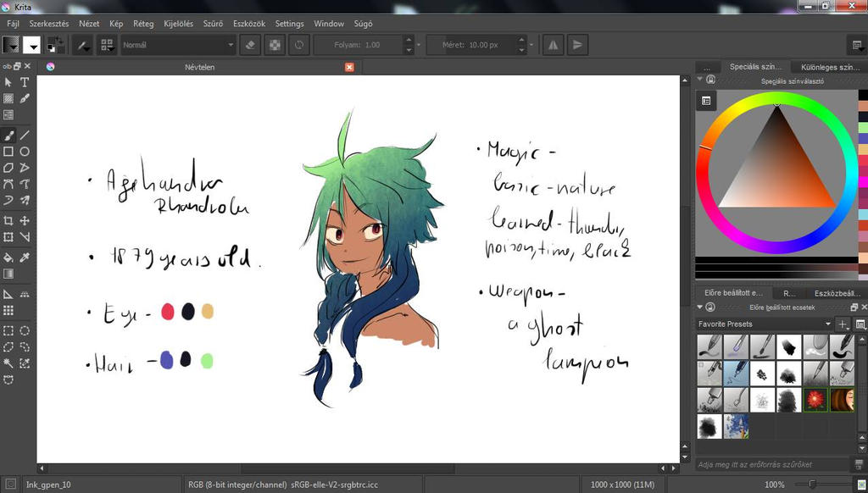
Task: Select the pattern editing tool
Action: 8,98
